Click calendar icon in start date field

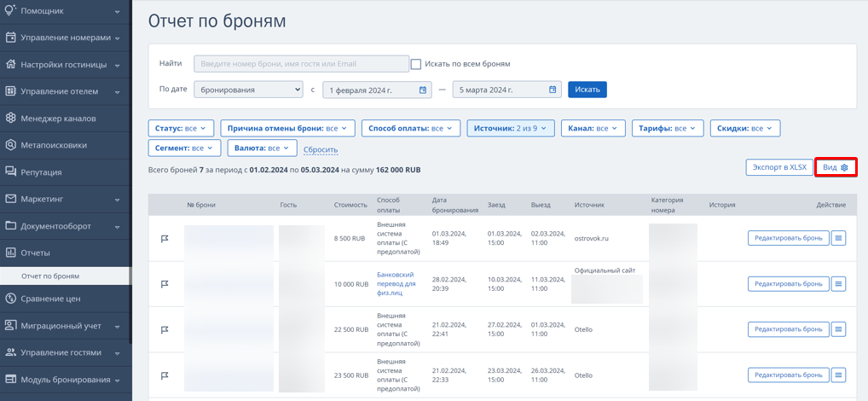(422, 90)
